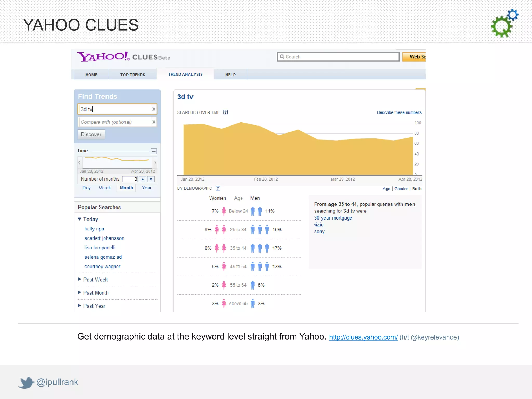Select the Trend Analysis tab
This screenshot has width=532, height=399.
coord(185,74)
